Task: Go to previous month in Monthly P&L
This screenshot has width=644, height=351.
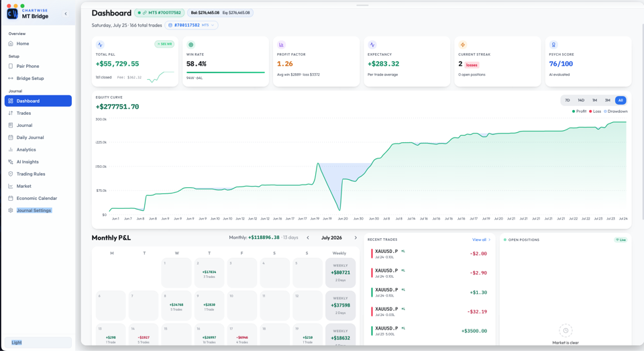Action: click(x=308, y=238)
